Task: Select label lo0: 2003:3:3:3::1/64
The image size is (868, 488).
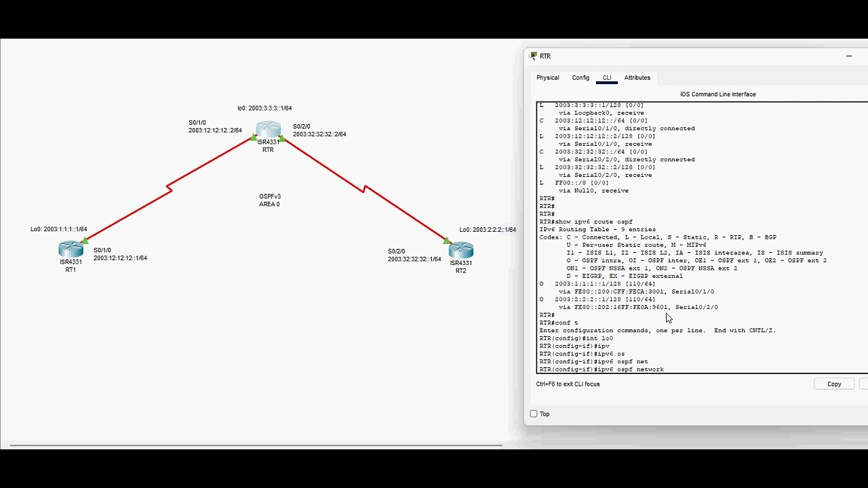Action: [x=264, y=108]
